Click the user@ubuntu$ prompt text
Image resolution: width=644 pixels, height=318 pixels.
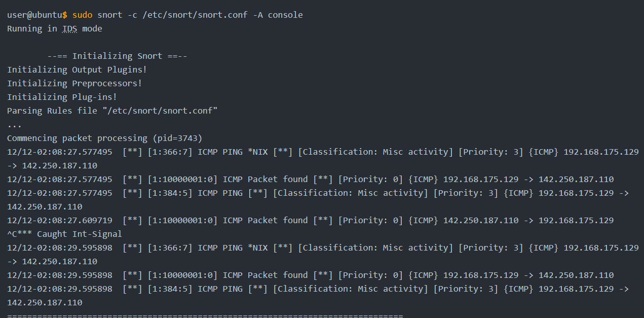(x=37, y=15)
